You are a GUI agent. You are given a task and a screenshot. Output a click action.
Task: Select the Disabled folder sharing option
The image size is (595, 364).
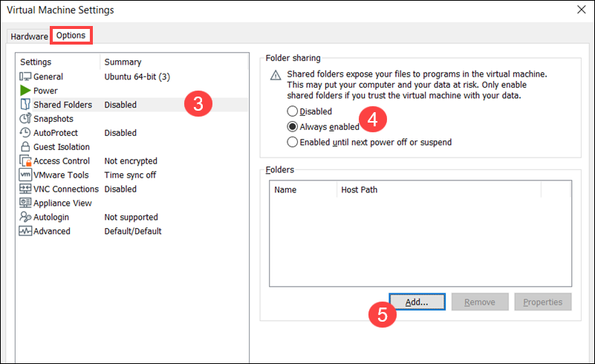coord(293,111)
